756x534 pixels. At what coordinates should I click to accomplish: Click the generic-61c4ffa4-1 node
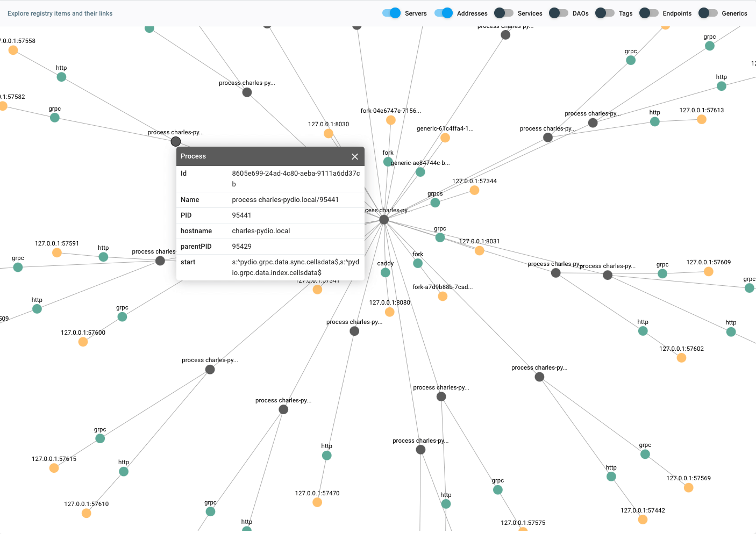point(445,138)
